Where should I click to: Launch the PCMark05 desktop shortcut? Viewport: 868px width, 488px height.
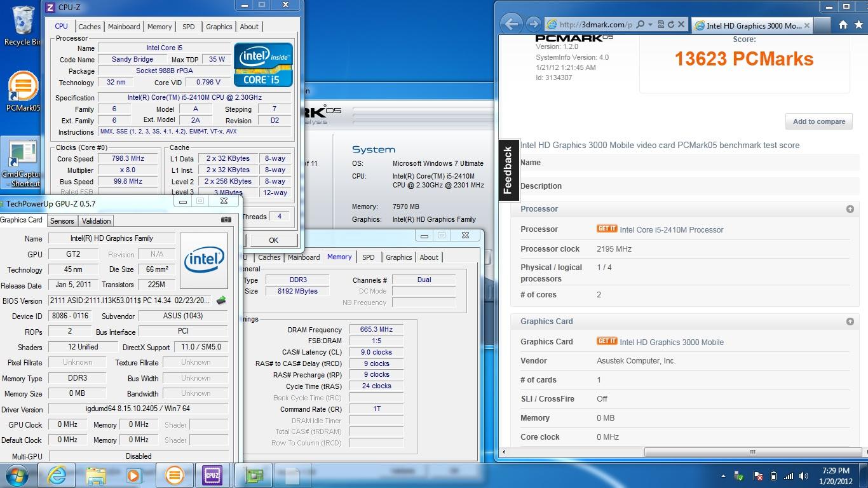click(x=23, y=90)
